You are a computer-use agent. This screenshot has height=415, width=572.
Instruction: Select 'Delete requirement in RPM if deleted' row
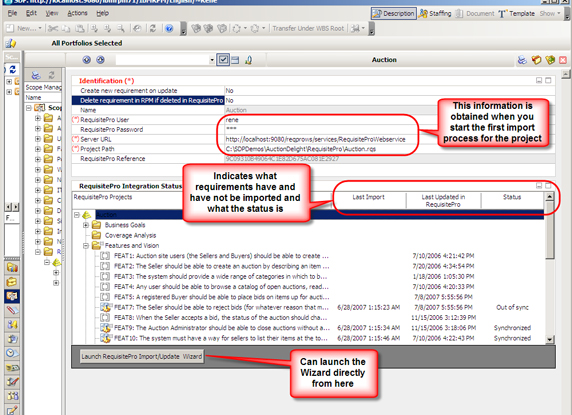point(148,100)
